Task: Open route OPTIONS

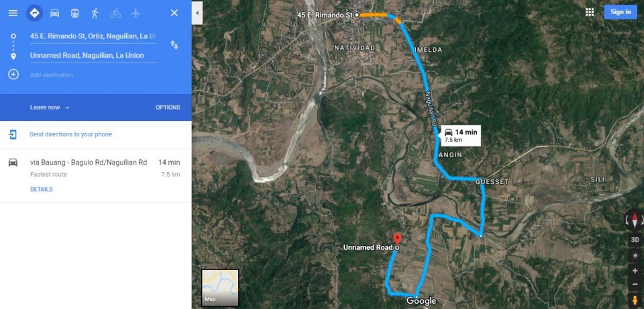Action: tap(168, 107)
